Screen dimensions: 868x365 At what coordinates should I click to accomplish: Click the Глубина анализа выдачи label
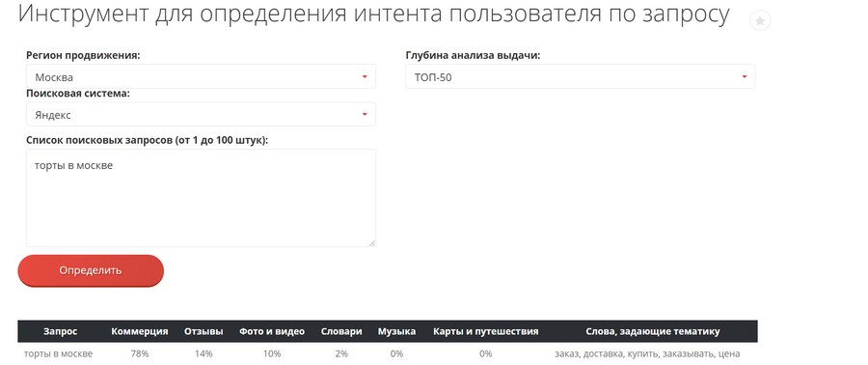(473, 55)
